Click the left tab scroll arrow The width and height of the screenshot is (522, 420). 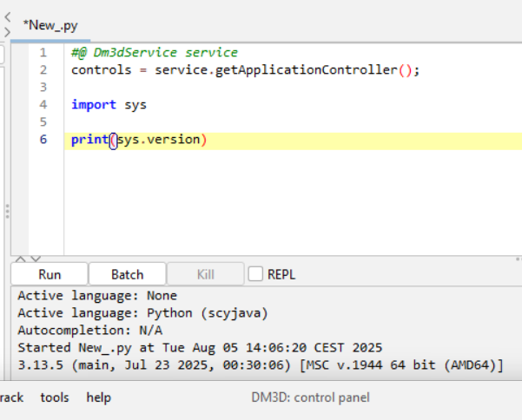pyautogui.click(x=8, y=17)
